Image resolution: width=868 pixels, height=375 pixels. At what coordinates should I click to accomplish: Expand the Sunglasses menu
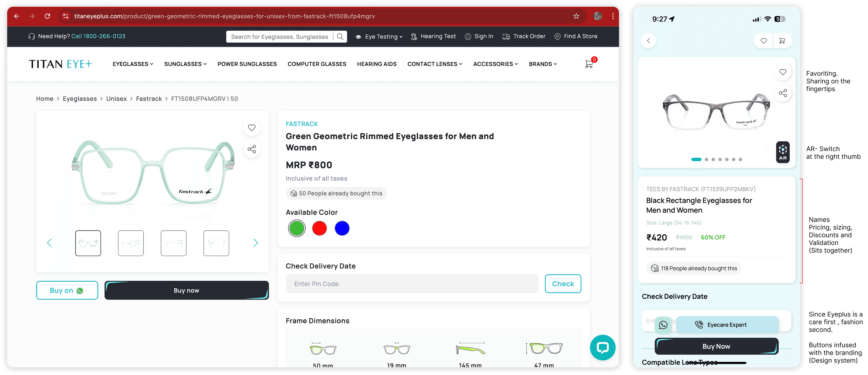[x=185, y=64]
